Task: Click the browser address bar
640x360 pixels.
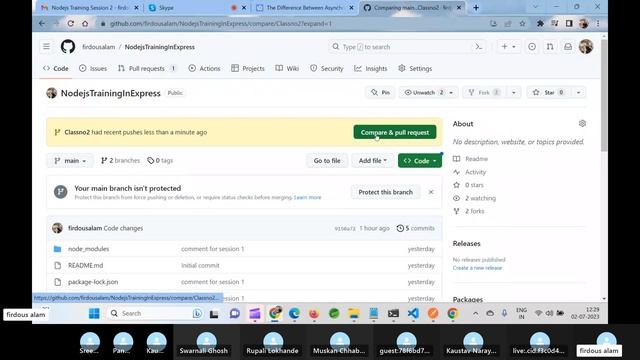Action: [294, 24]
